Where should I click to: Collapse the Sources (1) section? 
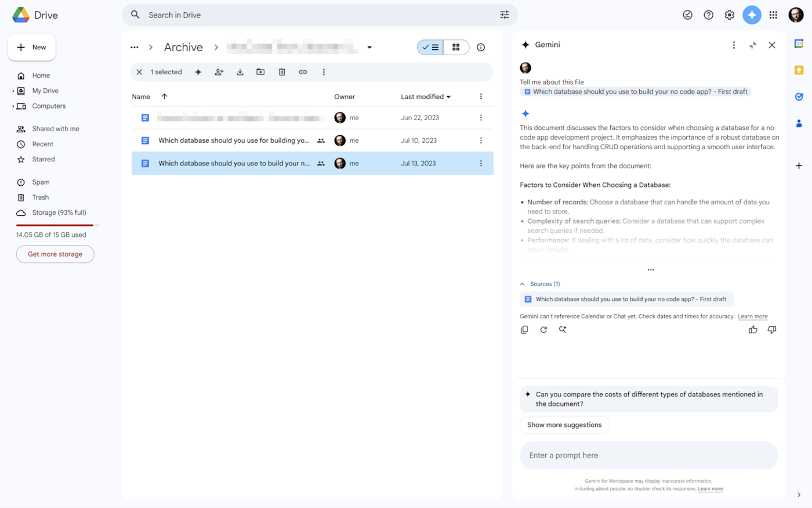coord(539,284)
